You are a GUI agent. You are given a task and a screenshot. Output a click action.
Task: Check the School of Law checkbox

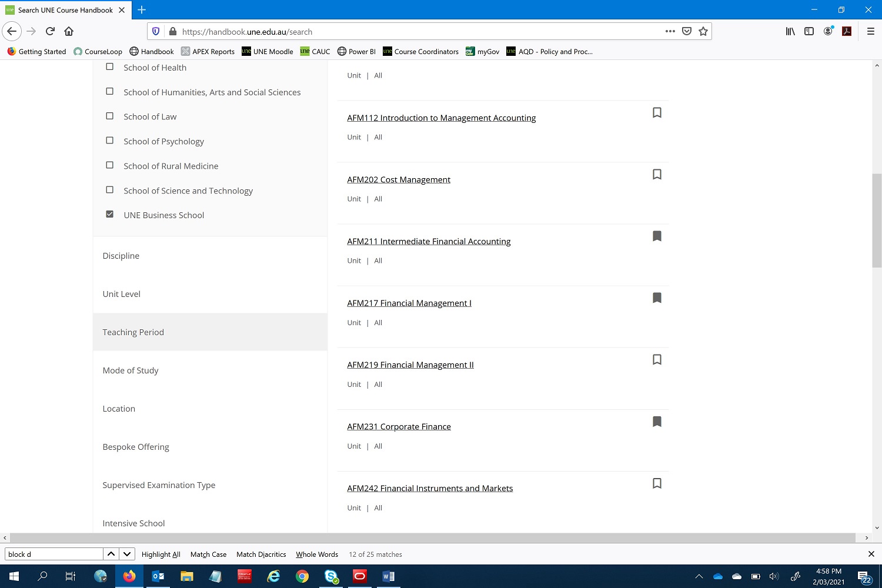(x=109, y=116)
